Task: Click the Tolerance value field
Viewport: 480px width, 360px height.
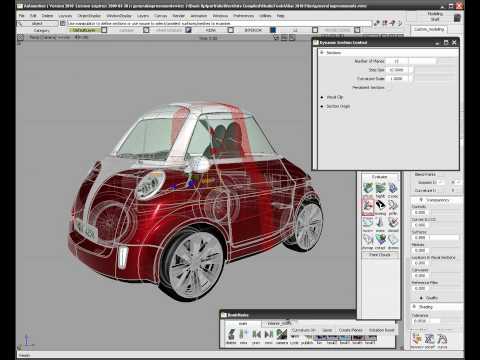Action: [420, 321]
